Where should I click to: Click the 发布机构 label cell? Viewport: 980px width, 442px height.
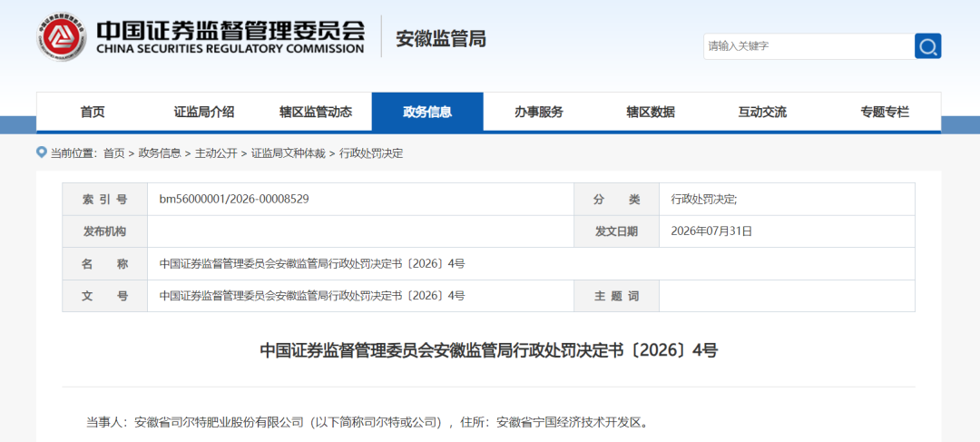105,231
